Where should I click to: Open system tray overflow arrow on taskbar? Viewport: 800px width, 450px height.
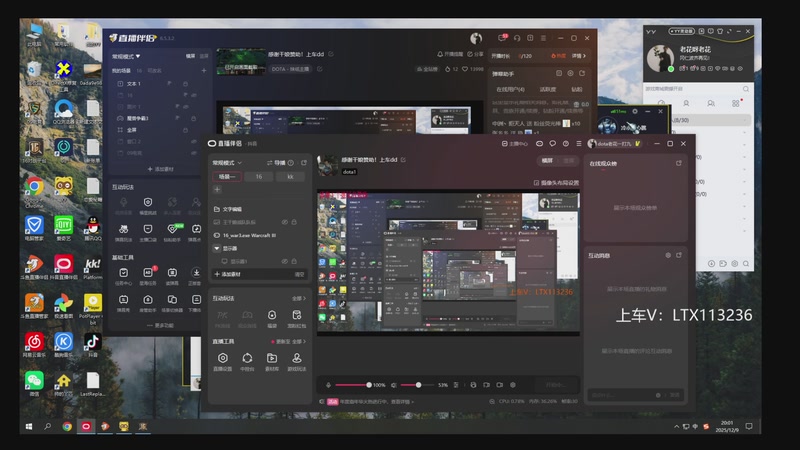pyautogui.click(x=677, y=427)
